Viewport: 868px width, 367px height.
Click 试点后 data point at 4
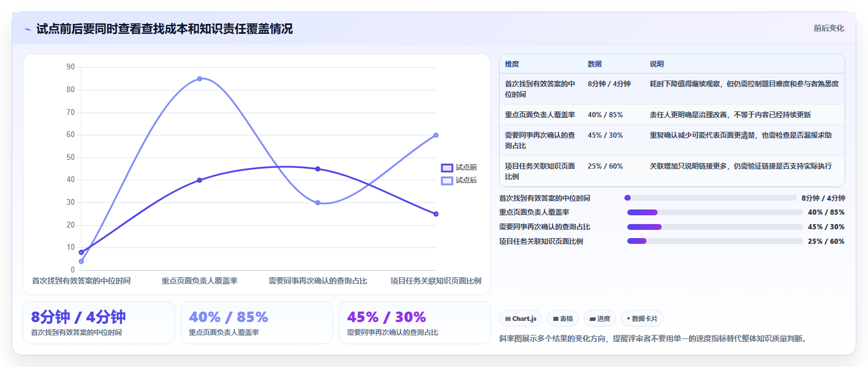[81, 261]
